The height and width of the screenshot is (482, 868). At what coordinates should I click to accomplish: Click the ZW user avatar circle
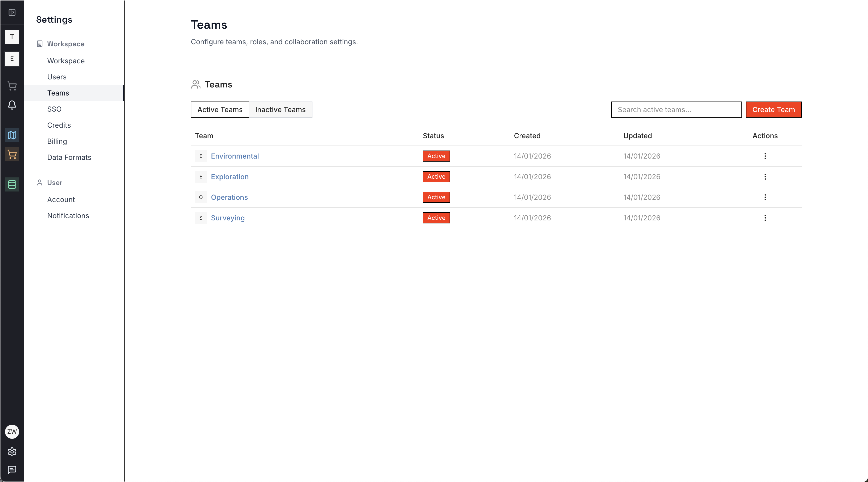click(12, 431)
